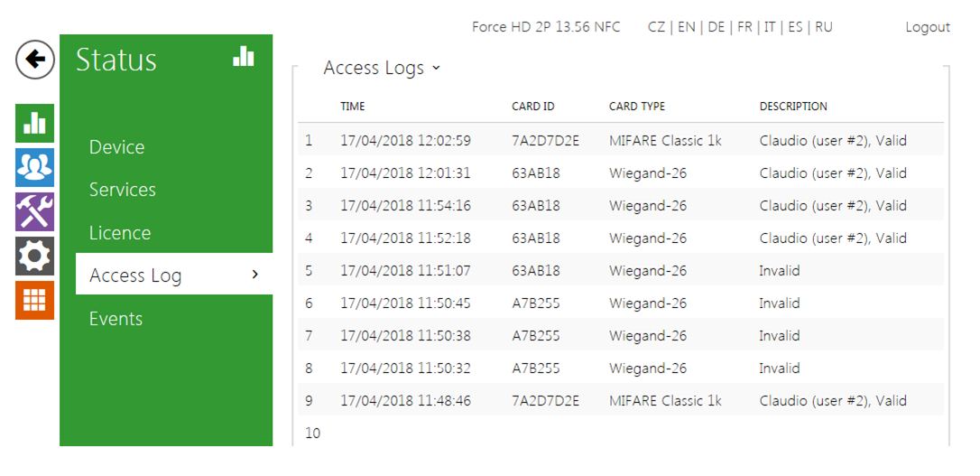Open the Device menu item
The image size is (980, 476).
click(116, 147)
